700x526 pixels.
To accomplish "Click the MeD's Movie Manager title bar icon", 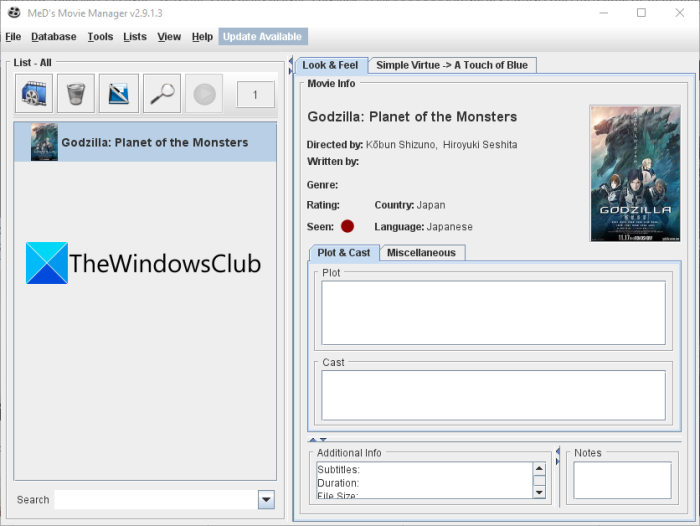I will point(14,13).
